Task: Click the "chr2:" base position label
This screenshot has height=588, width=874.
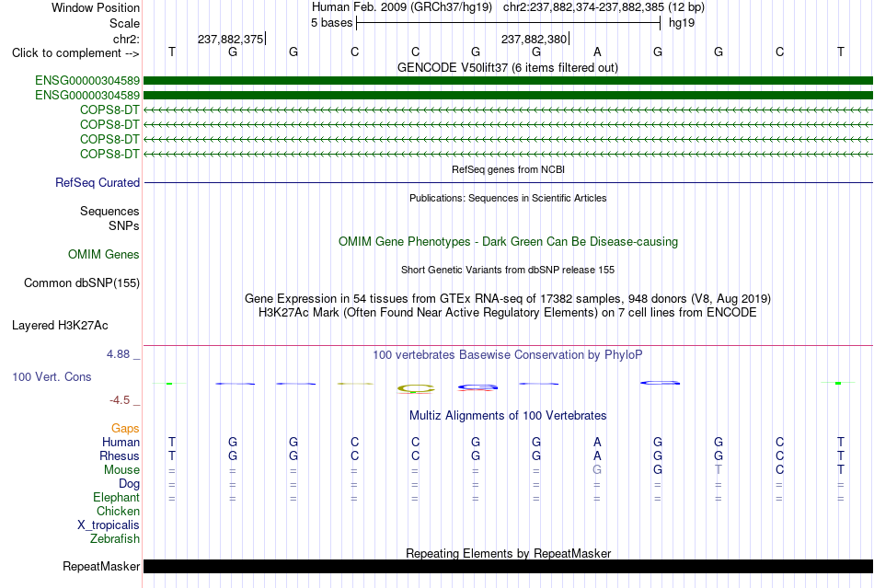Action: [x=126, y=39]
